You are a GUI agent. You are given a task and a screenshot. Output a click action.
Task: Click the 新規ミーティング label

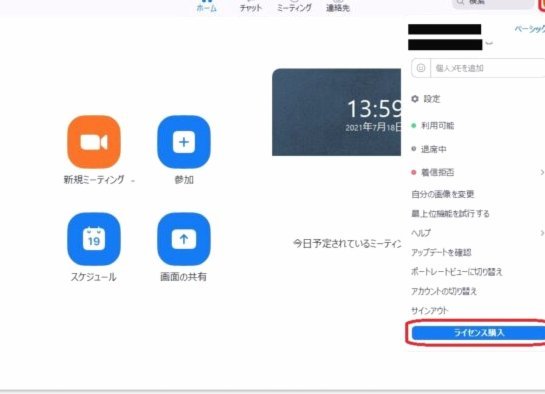[x=94, y=180]
